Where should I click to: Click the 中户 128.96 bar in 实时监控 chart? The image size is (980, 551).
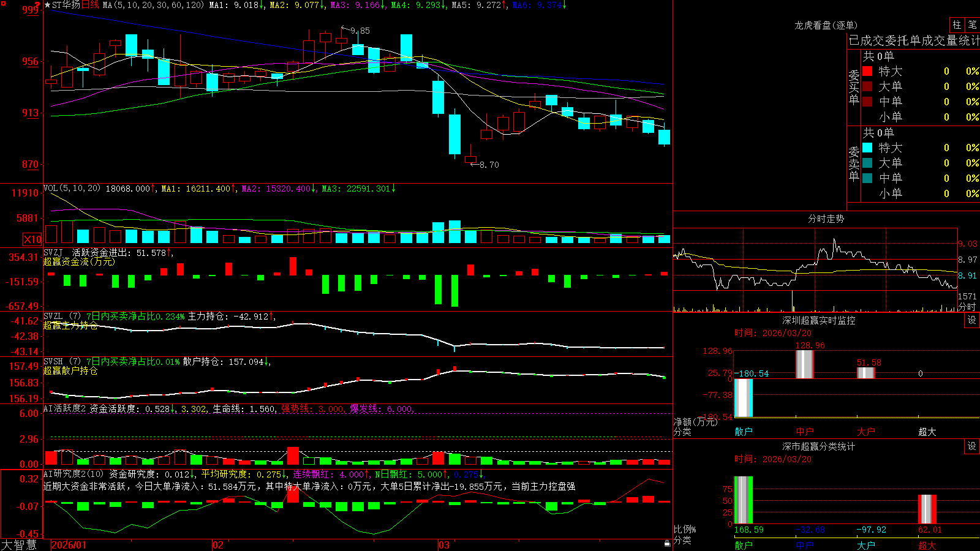pos(804,364)
